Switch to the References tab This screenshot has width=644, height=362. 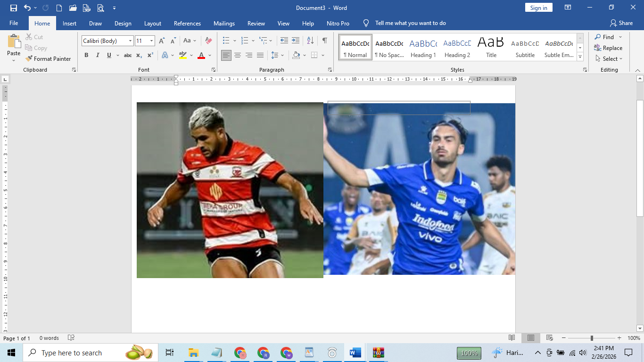click(x=187, y=23)
